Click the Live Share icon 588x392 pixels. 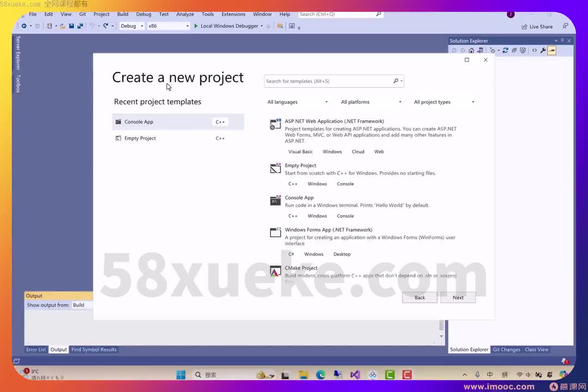[x=524, y=27]
